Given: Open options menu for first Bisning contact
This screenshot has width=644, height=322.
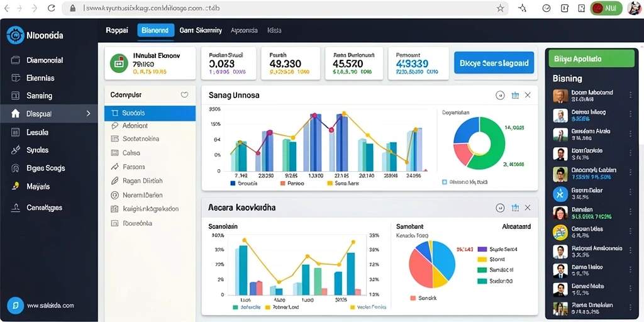Looking at the screenshot, I should 630,96.
